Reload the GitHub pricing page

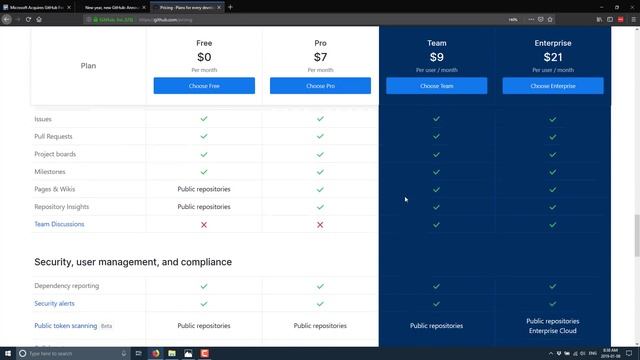tap(28, 19)
